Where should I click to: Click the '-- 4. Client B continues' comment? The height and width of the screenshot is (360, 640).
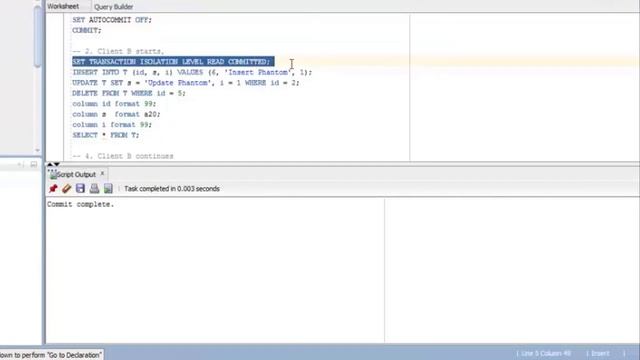tap(123, 156)
